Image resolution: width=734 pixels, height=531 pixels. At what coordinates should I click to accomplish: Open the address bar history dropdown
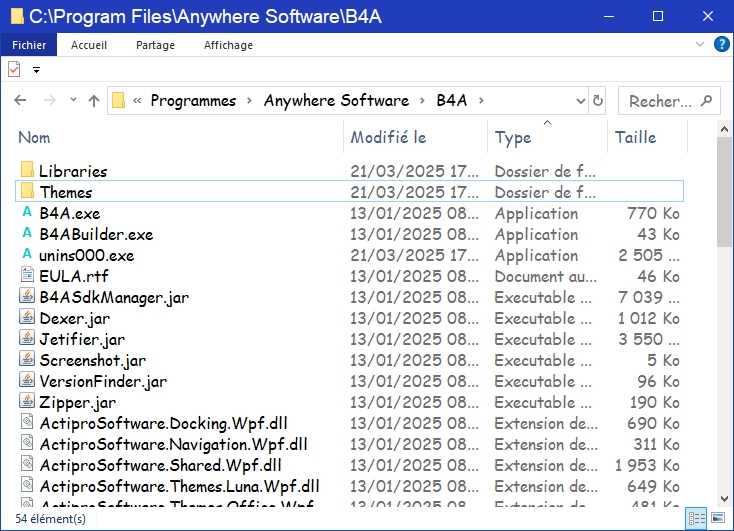coord(581,101)
